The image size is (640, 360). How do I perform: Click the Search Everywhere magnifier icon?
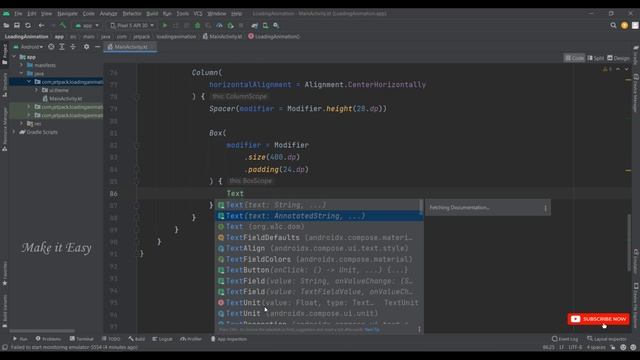pyautogui.click(x=613, y=25)
